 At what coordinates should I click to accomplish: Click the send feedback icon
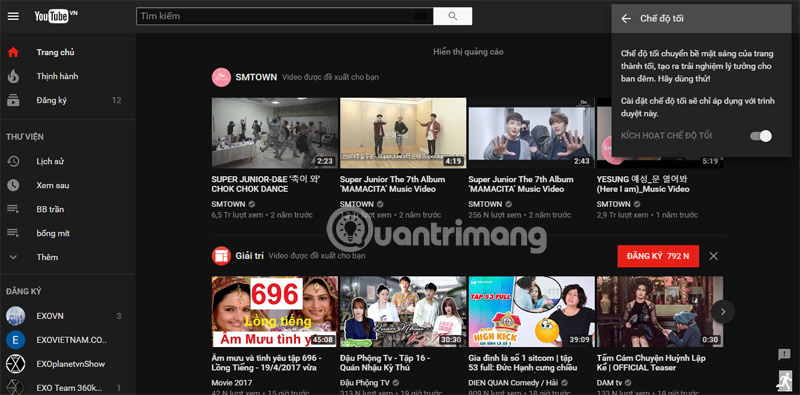click(784, 354)
